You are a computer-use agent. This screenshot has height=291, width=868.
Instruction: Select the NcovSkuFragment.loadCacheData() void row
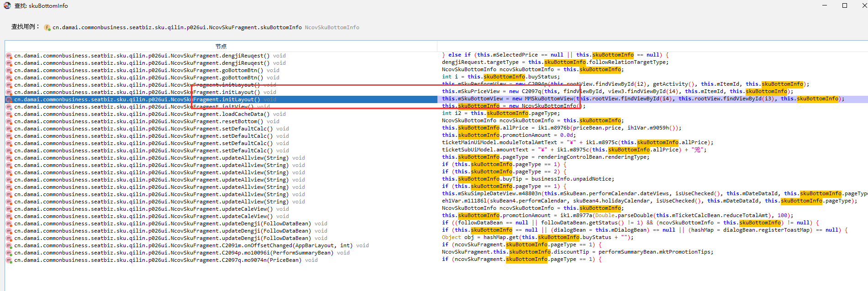[221, 114]
